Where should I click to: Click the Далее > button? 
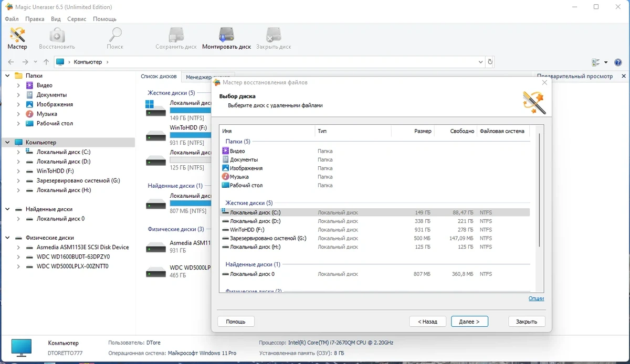(469, 322)
